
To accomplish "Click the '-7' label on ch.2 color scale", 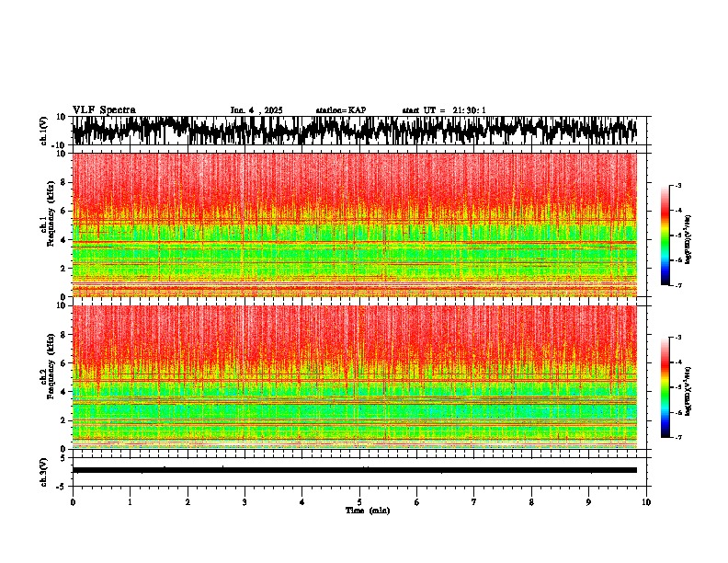I will click(x=677, y=438).
